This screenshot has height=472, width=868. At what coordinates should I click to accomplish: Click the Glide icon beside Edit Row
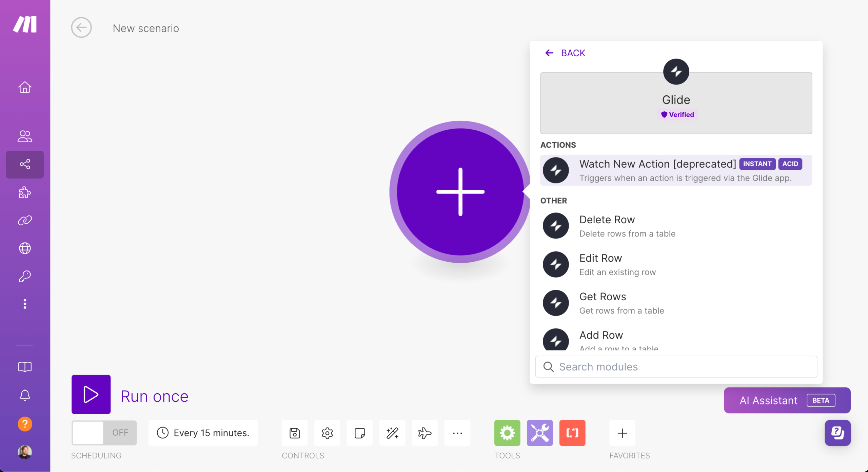(556, 264)
